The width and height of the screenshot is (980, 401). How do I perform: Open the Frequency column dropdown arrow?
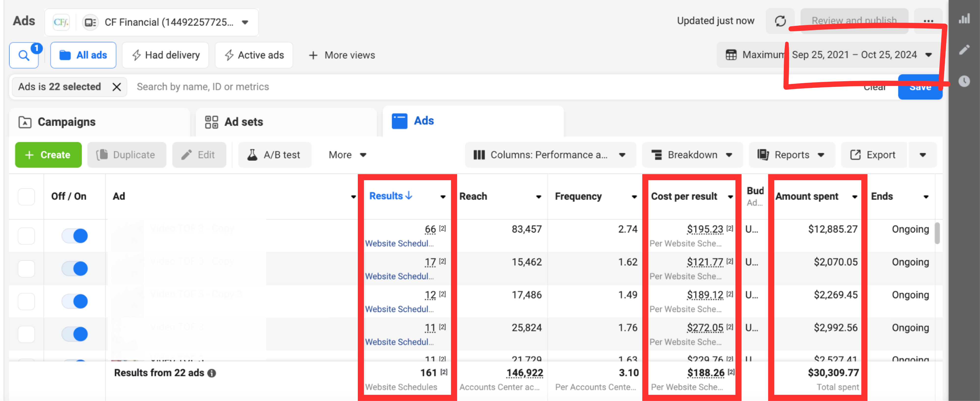coord(634,197)
